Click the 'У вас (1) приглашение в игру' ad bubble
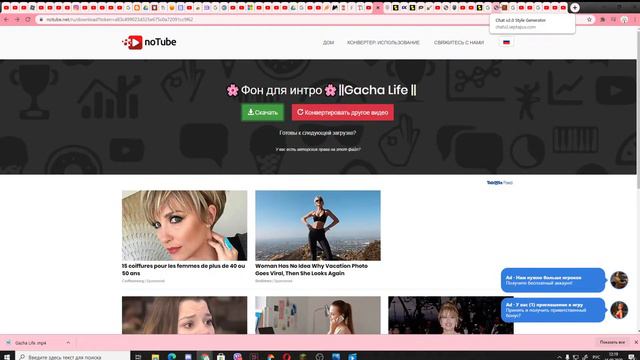The height and width of the screenshot is (360, 640). 553,310
